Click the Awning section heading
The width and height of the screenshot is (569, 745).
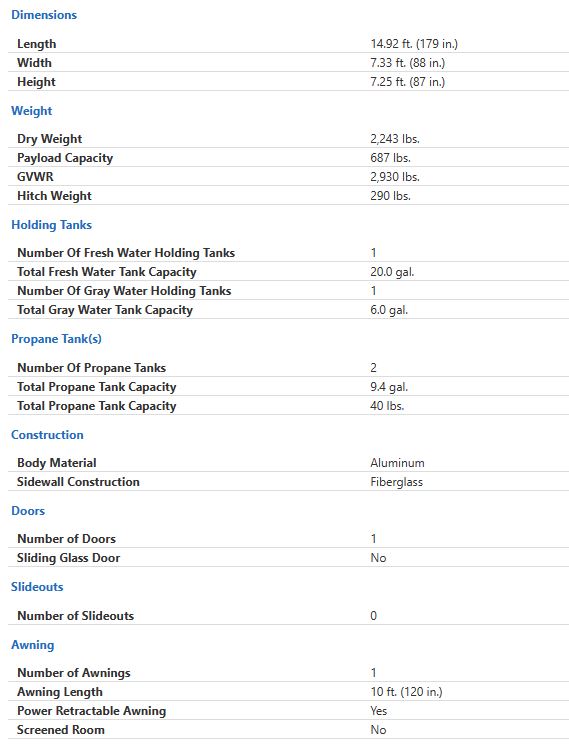[x=32, y=645]
